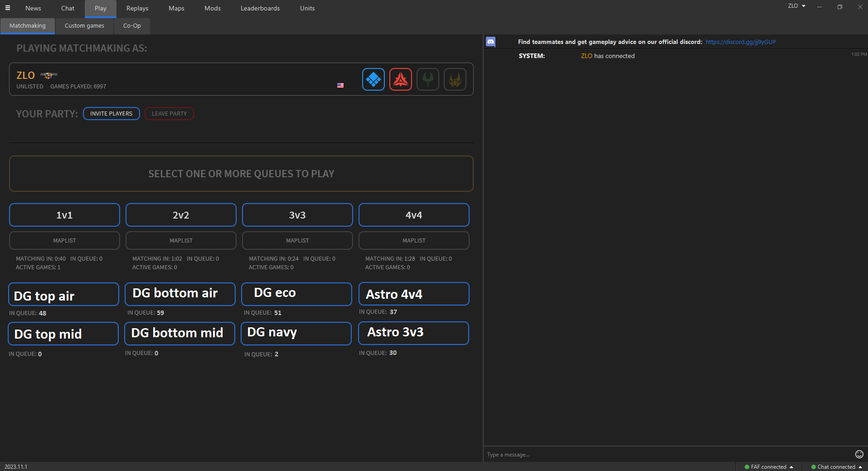Click the green FAF connected indicator dot
868x471 pixels.
tap(747, 467)
